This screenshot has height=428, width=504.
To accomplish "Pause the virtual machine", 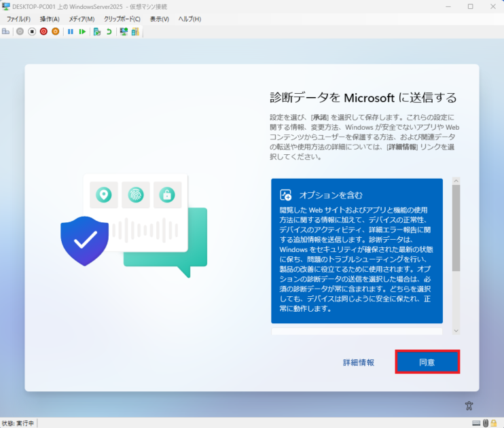I will [71, 31].
